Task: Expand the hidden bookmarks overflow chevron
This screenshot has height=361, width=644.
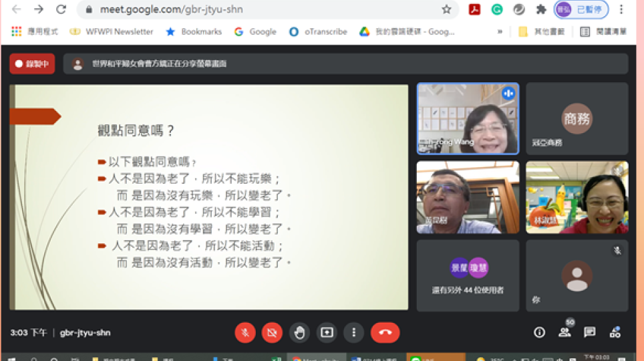Action: click(x=500, y=31)
